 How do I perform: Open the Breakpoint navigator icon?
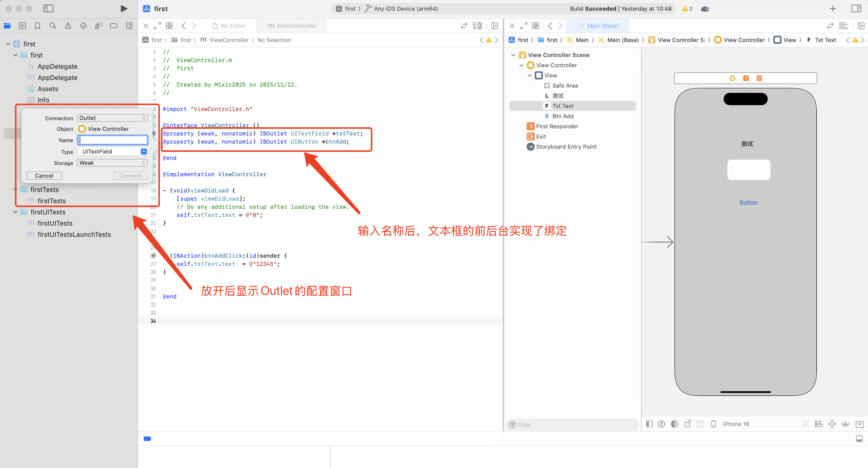click(113, 26)
